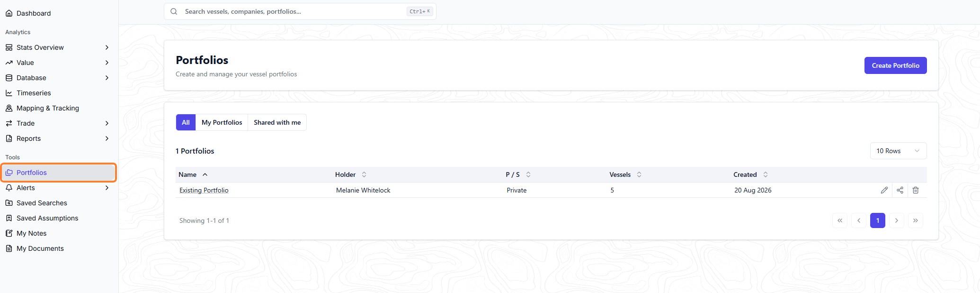This screenshot has height=293, width=980.
Task: Delete Existing Portfolio with trash icon
Action: (x=916, y=190)
